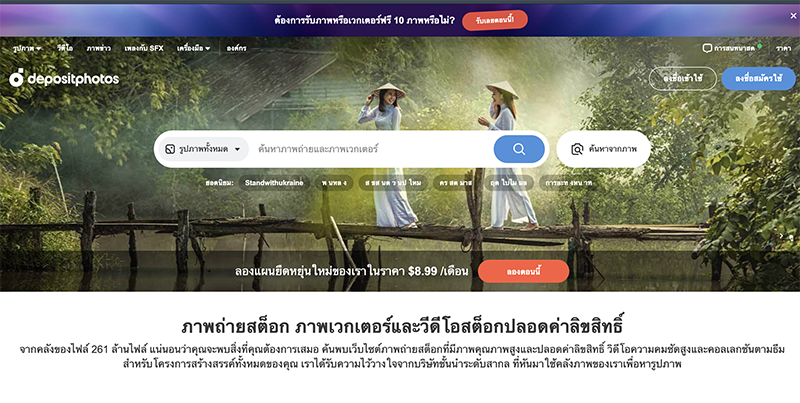Click the live chat speech bubble icon
Image resolution: width=800 pixels, height=403 pixels.
coord(707,48)
